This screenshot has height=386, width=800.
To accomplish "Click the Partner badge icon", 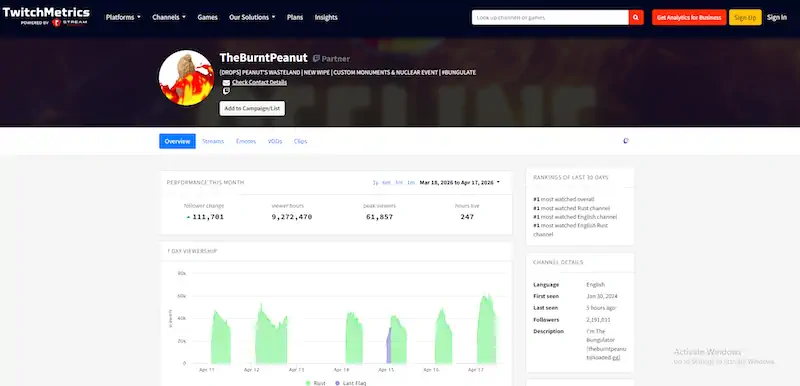I will [x=316, y=59].
